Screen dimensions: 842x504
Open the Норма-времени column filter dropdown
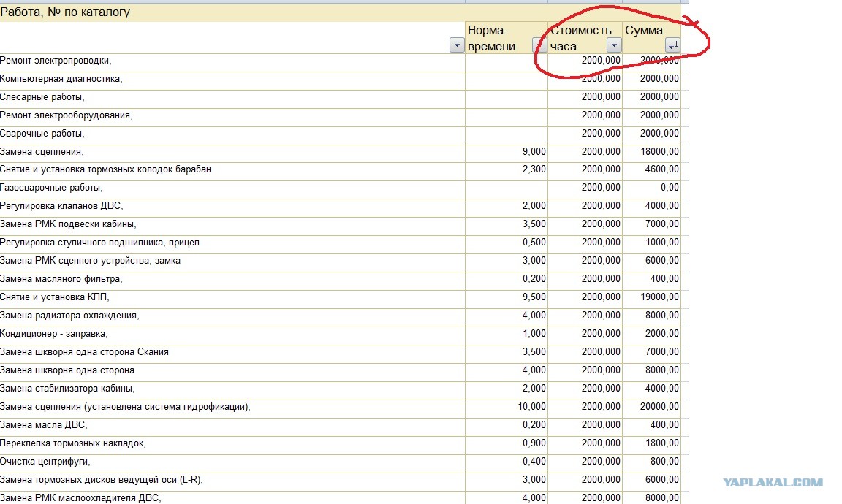(x=539, y=45)
